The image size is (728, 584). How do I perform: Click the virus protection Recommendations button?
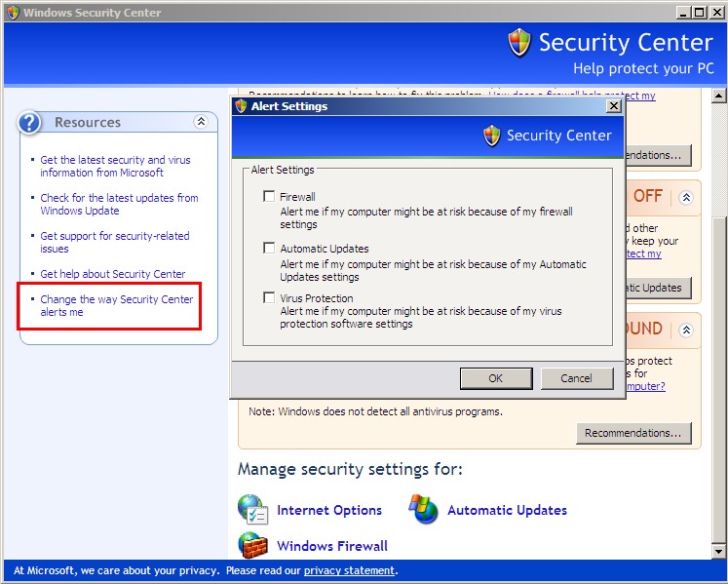coord(633,433)
